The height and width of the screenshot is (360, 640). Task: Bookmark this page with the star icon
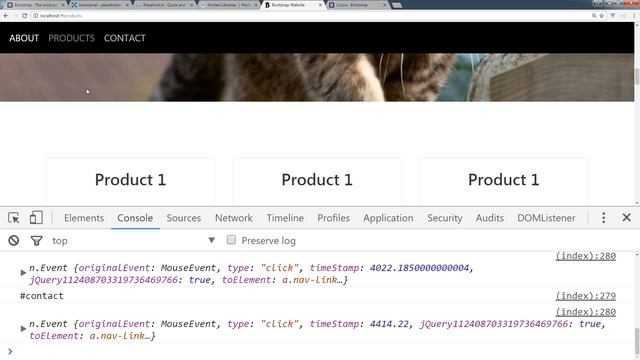click(601, 16)
